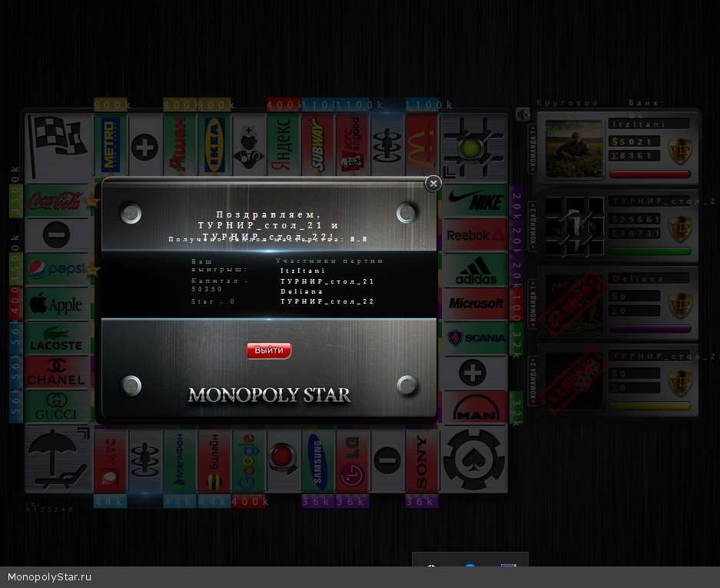720x588 pixels.
Task: Click the VIP badge on Deliana's panel
Action: pyautogui.click(x=679, y=304)
